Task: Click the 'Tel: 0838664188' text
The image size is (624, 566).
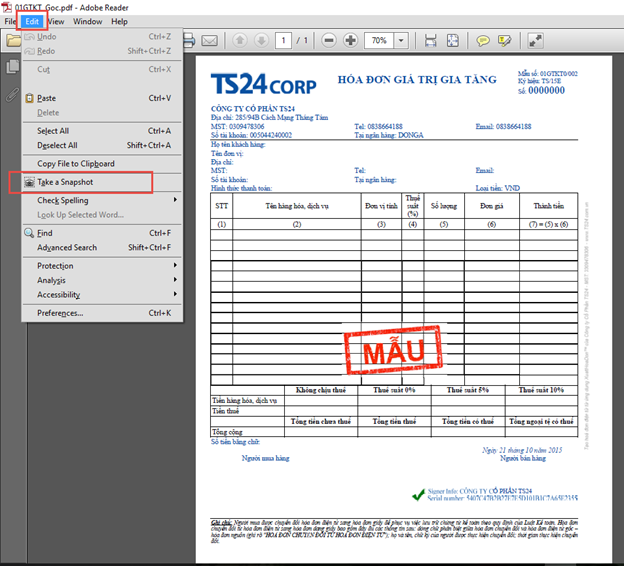Action: (378, 127)
